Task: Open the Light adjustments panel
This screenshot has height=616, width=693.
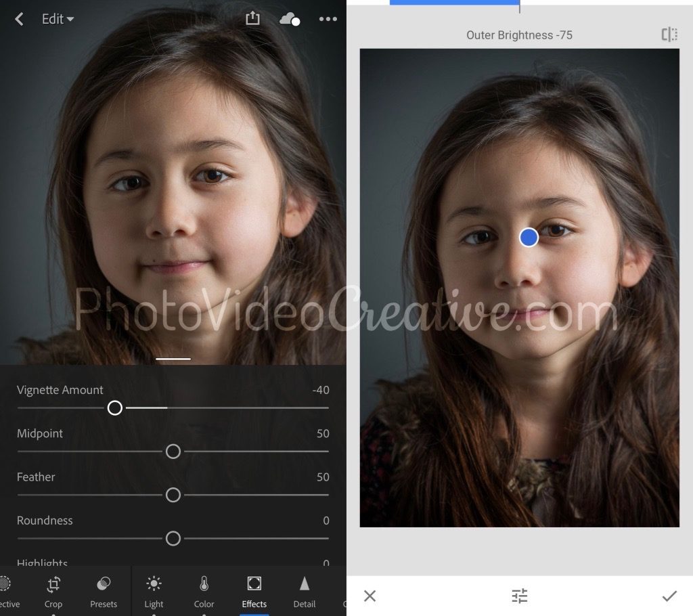Action: (154, 590)
